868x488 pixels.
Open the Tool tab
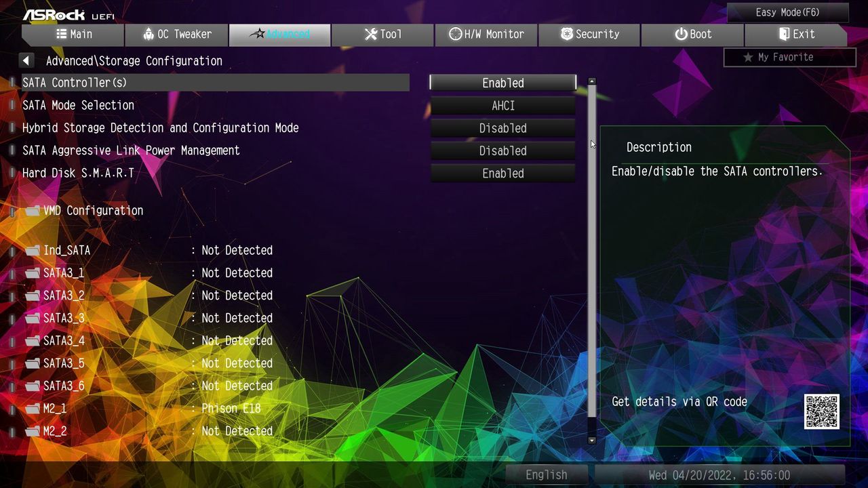coord(383,35)
